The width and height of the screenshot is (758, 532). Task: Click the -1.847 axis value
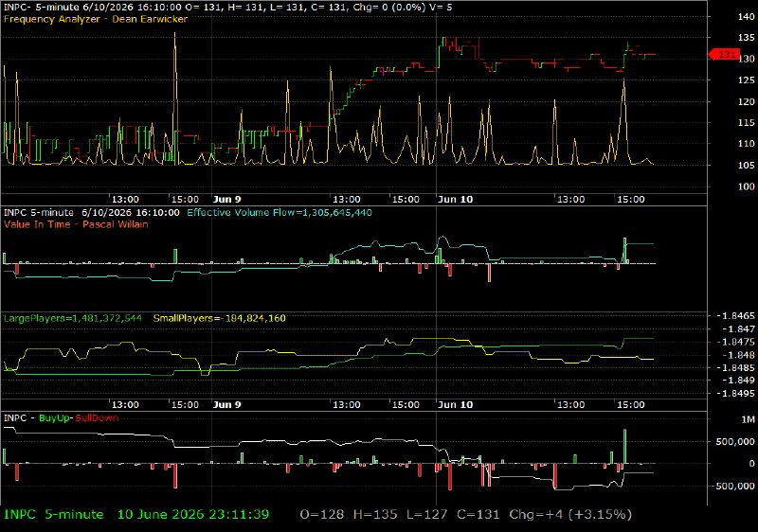point(738,328)
